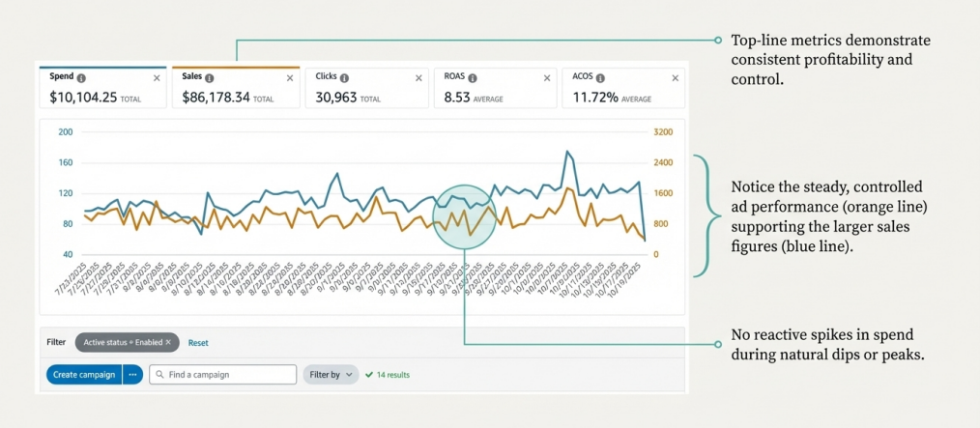The height and width of the screenshot is (428, 980).
Task: Open the Clicks metric info tooltip icon
Action: [x=345, y=77]
